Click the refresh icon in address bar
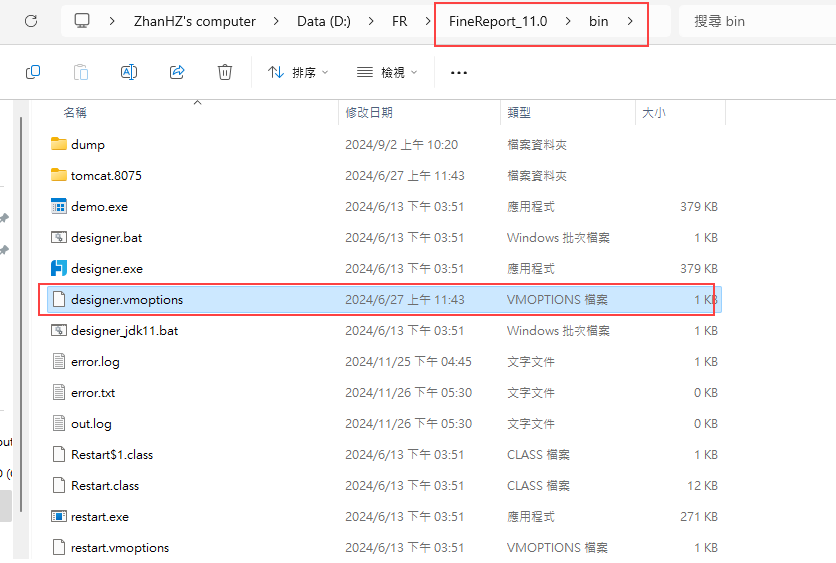The width and height of the screenshot is (836, 563). click(x=31, y=21)
